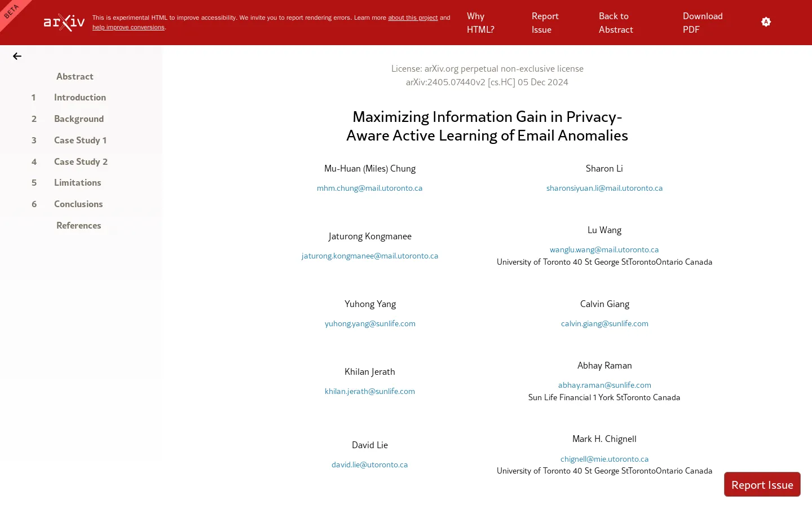Expand Case Study 1 in contents
Image resolution: width=812 pixels, height=508 pixels.
pyautogui.click(x=80, y=140)
